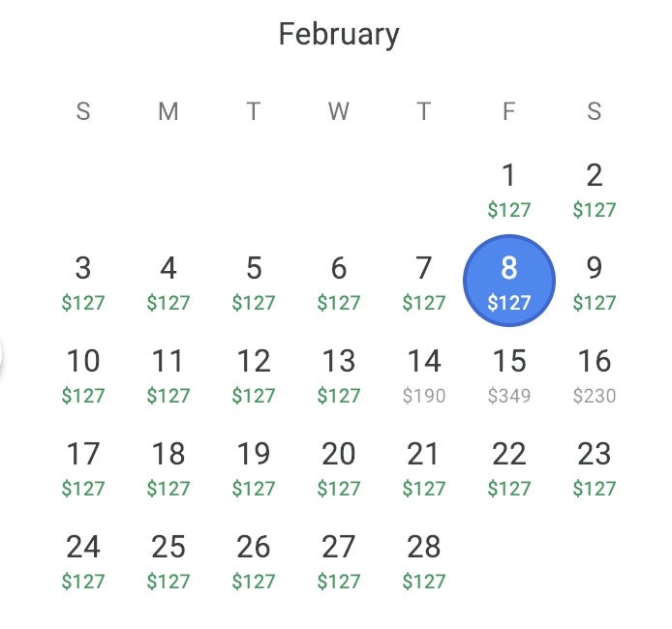672x629 pixels.
Task: Choose February 23 on Saturday column
Action: tap(595, 467)
